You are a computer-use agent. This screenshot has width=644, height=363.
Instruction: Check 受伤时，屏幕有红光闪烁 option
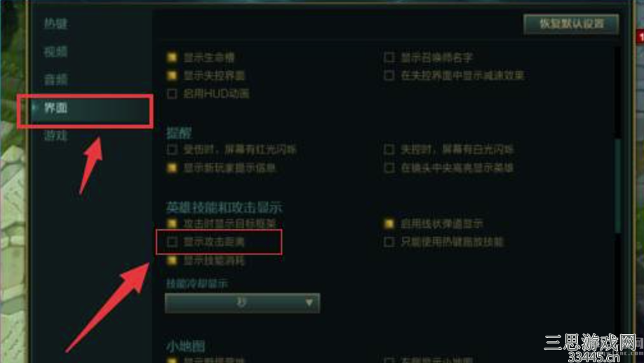click(172, 149)
